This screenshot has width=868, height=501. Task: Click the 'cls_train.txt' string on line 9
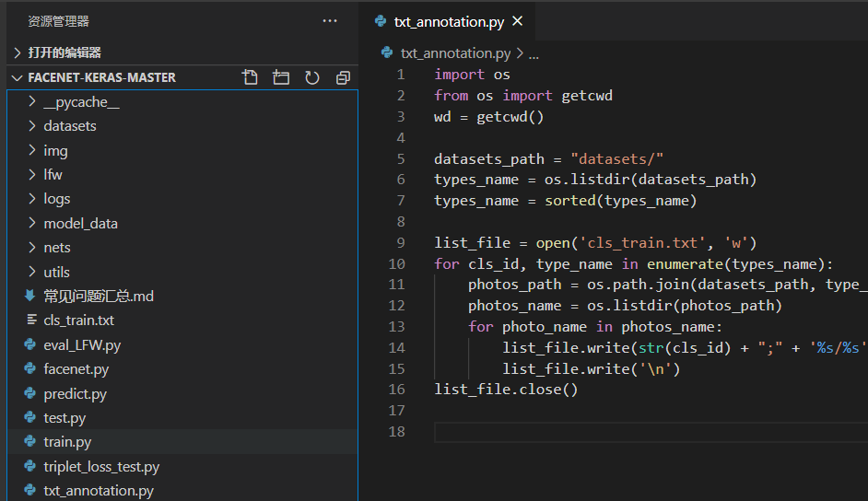point(642,243)
